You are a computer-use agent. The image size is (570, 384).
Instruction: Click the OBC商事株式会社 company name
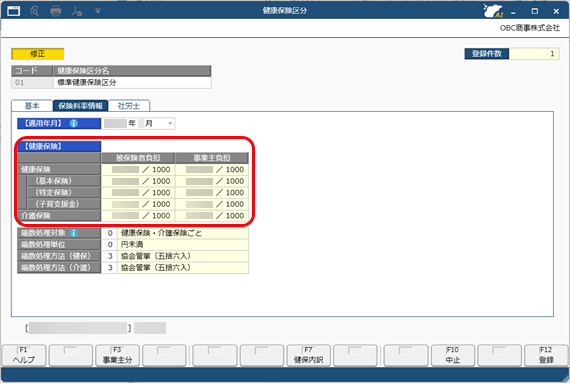[530, 28]
